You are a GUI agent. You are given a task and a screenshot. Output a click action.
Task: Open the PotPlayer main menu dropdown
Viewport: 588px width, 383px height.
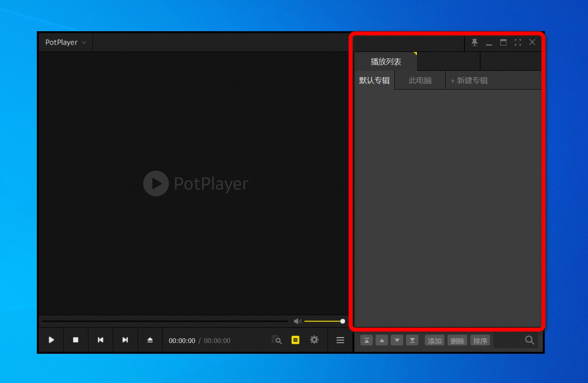(x=66, y=42)
